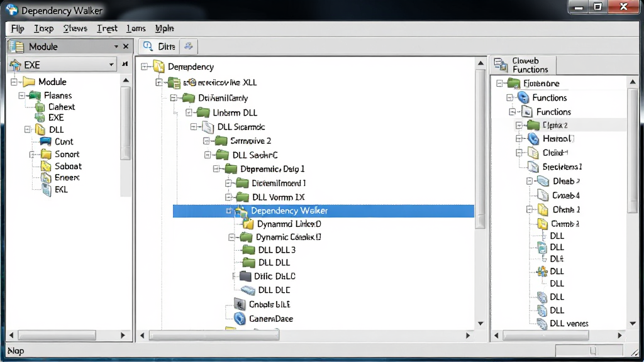Viewport: 644px width, 362px height.
Task: Open the Lams menu
Action: pyautogui.click(x=136, y=28)
